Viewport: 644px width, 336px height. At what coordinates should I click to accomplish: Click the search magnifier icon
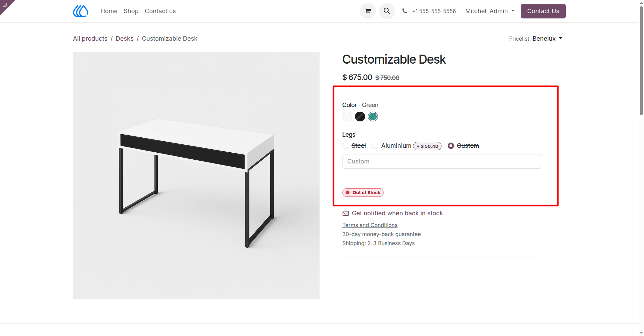point(387,11)
